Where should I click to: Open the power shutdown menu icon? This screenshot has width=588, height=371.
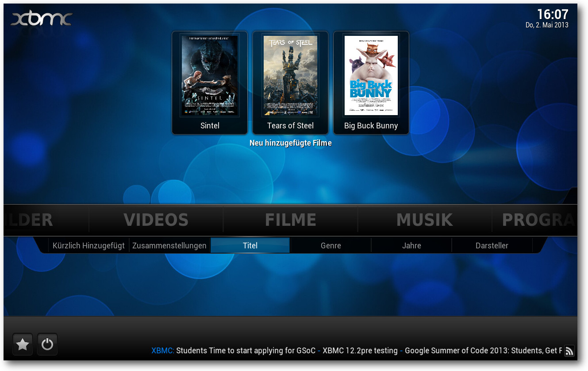[47, 344]
